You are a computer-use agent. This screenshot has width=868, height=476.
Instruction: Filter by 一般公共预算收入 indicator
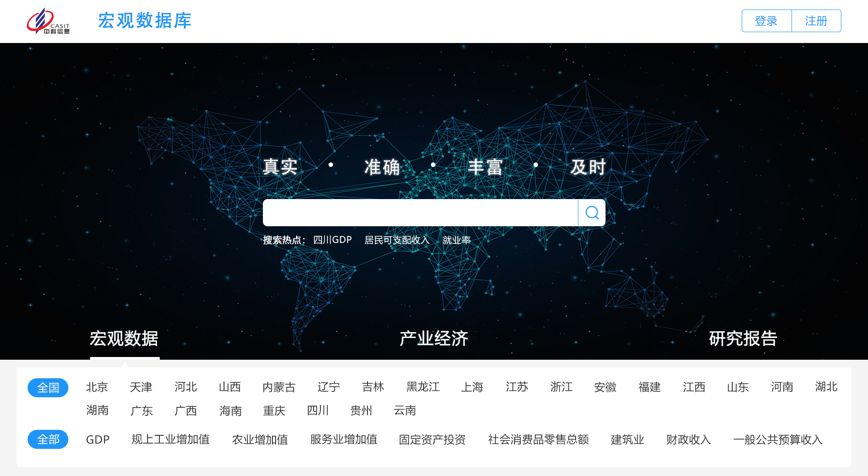tap(777, 440)
